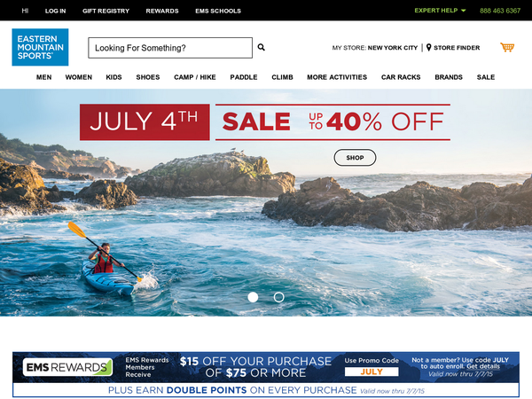532x399 pixels.
Task: Switch to the second carousel slide dot
Action: pyautogui.click(x=279, y=297)
